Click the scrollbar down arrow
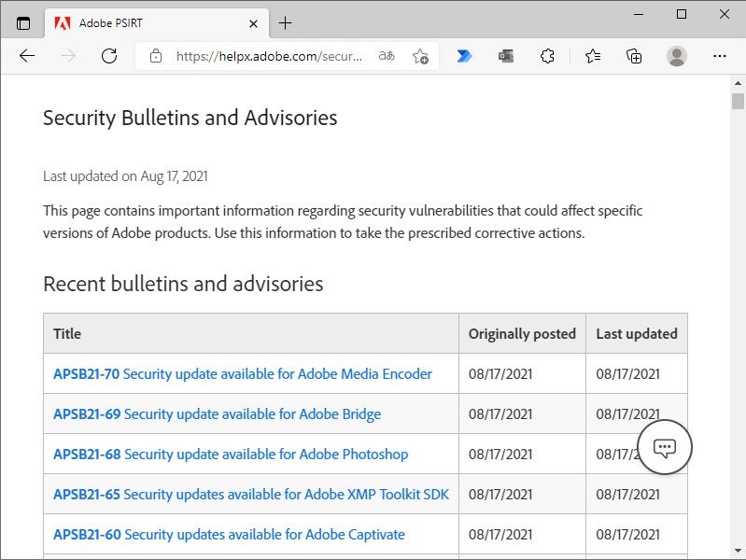The image size is (746, 560). pos(738,551)
